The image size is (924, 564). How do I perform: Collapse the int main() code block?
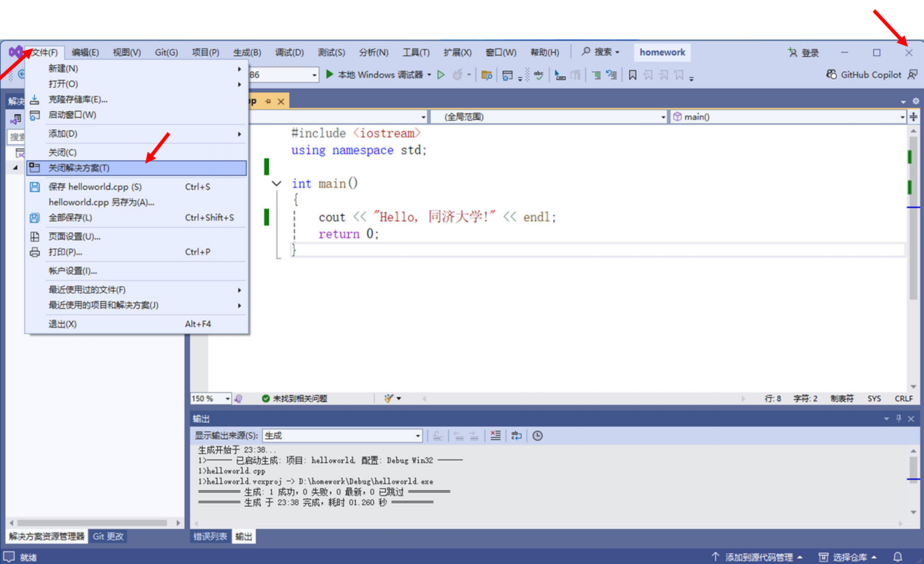(x=277, y=183)
